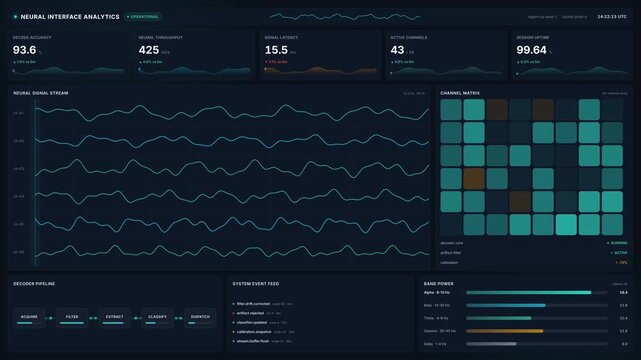641x360 pixels.
Task: Open the Session Uptime 99.64 card
Action: click(572, 55)
